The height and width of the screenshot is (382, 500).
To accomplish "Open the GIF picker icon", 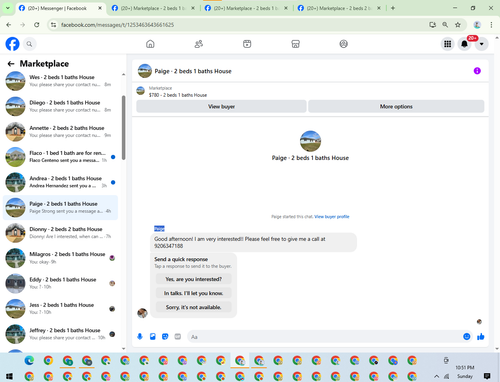I will click(x=178, y=337).
